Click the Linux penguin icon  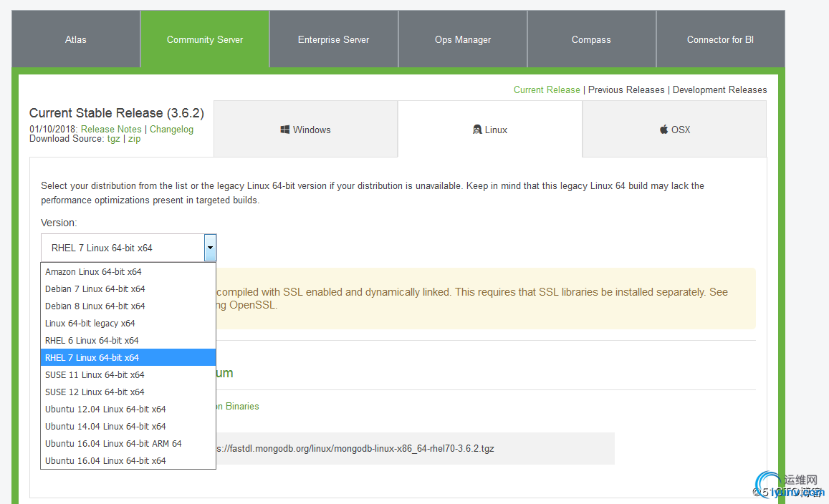pos(477,130)
